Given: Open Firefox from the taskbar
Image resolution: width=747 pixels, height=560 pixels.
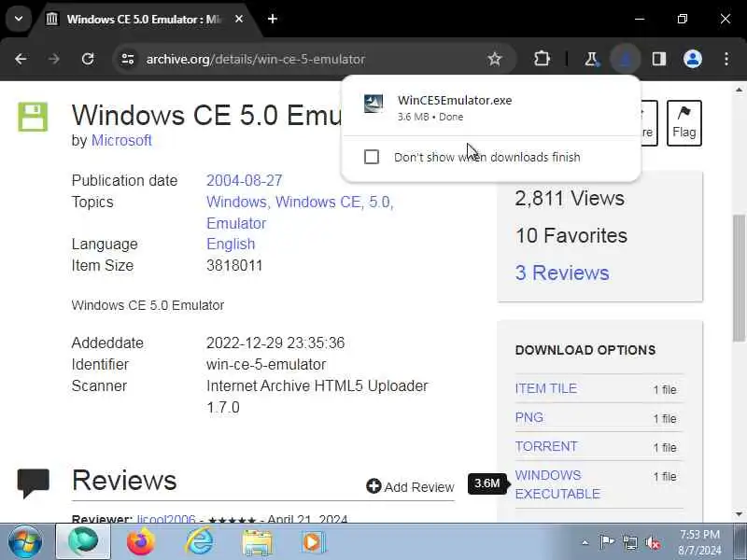Looking at the screenshot, I should point(141,542).
